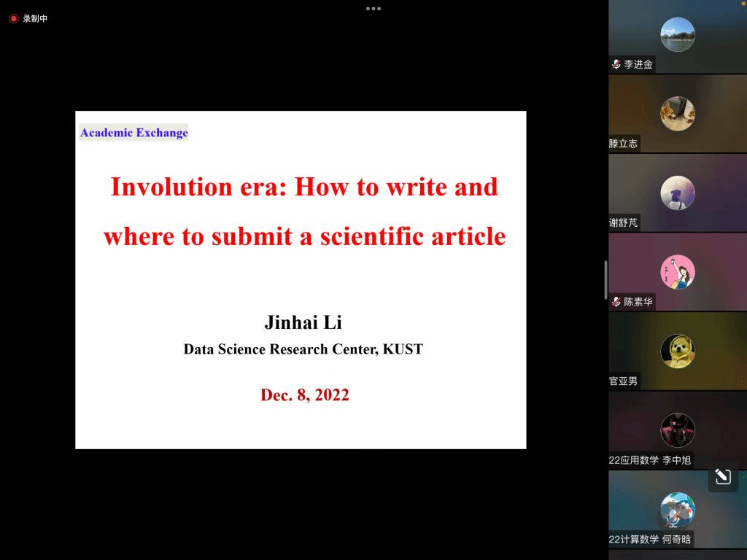Click the annotation pencil button
The image size is (747, 560).
723,477
